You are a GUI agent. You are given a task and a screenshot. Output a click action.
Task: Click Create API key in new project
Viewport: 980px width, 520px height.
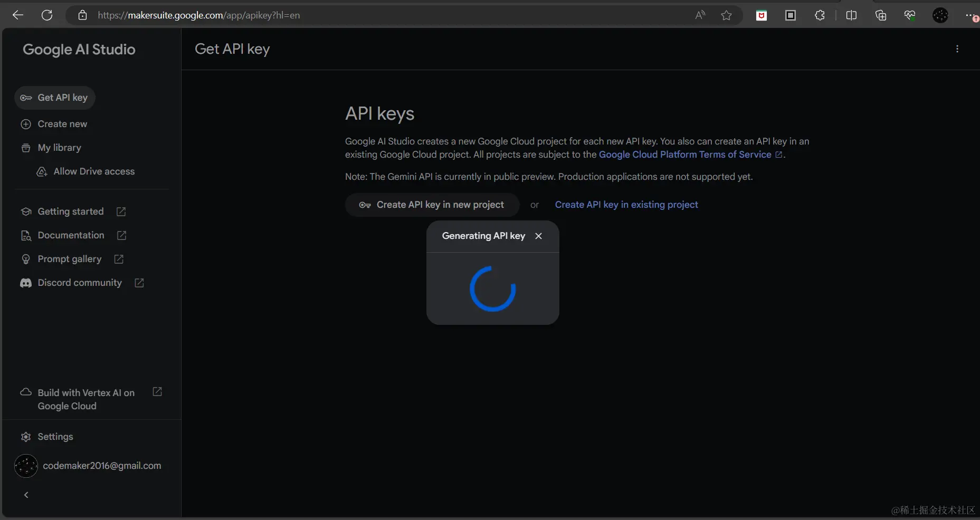click(432, 205)
